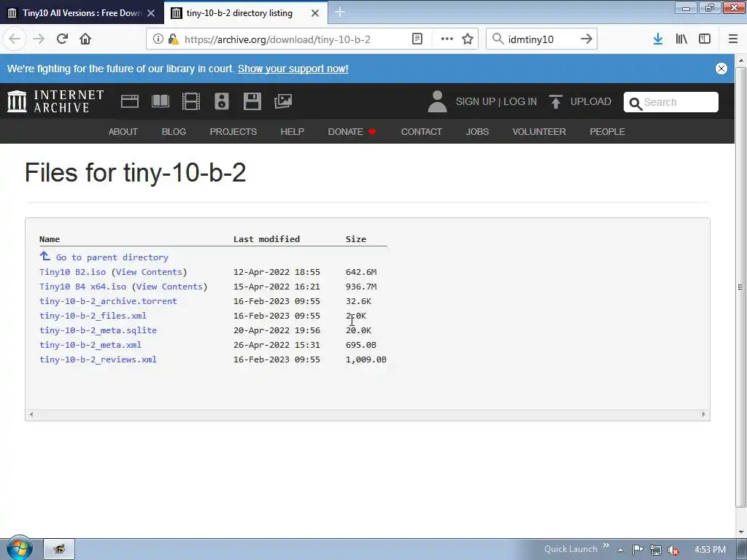The height and width of the screenshot is (560, 747).
Task: Click the muted volume tray icon
Action: tap(673, 550)
